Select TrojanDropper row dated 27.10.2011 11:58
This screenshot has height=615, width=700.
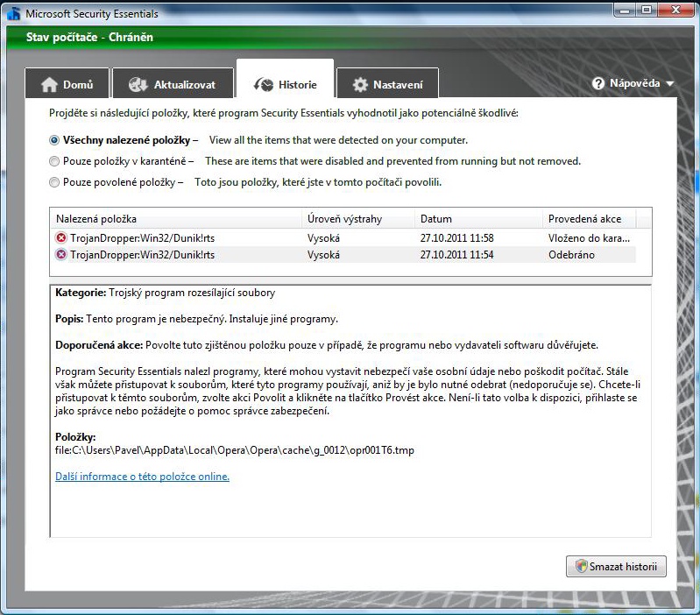[x=343, y=237]
